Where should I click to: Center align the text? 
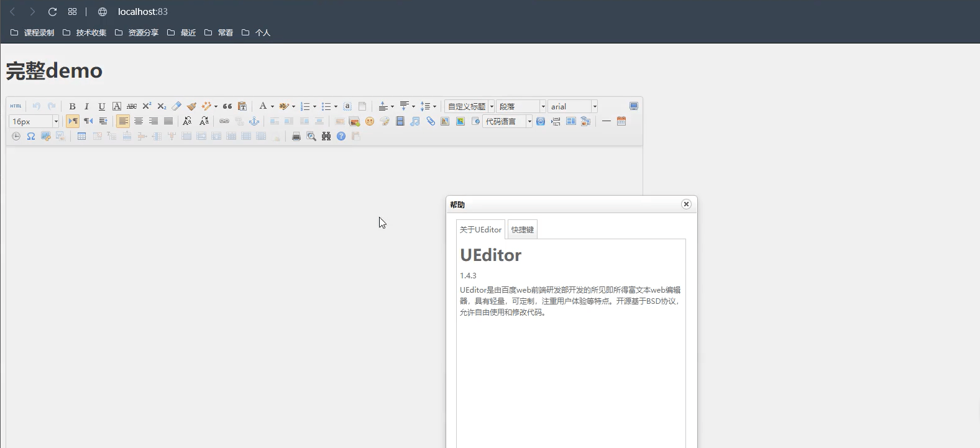pos(139,121)
